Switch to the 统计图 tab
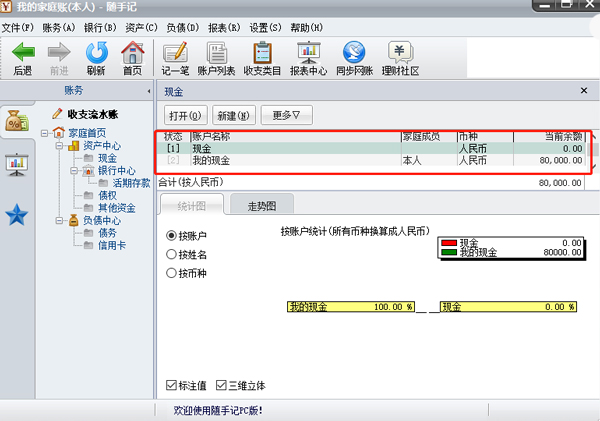The height and width of the screenshot is (421, 600). click(192, 205)
